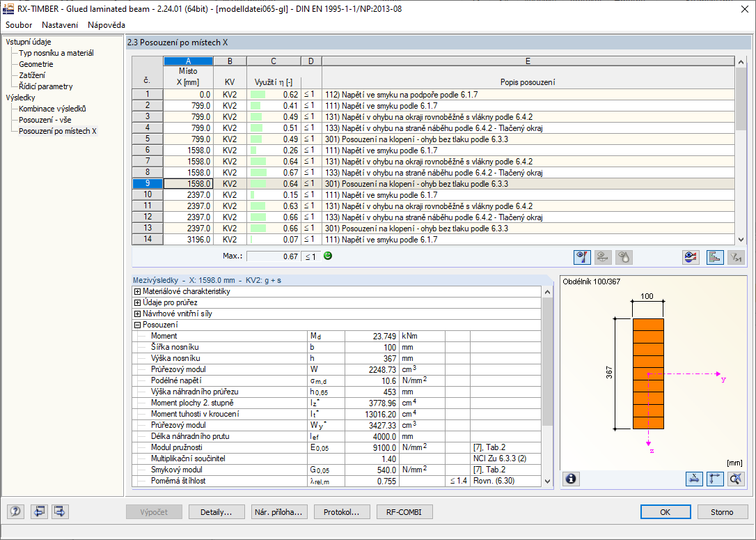Click the Max. value field showing 0.67
This screenshot has height=540, width=756.
pyautogui.click(x=274, y=256)
